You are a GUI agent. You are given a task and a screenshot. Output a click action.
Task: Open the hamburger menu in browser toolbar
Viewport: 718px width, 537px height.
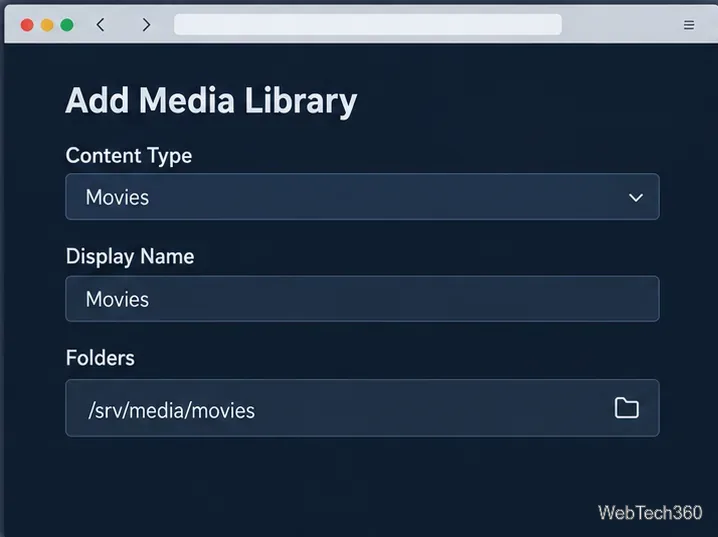click(689, 25)
